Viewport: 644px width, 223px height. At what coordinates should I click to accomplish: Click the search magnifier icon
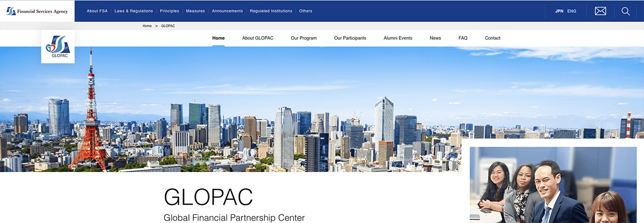pos(625,11)
